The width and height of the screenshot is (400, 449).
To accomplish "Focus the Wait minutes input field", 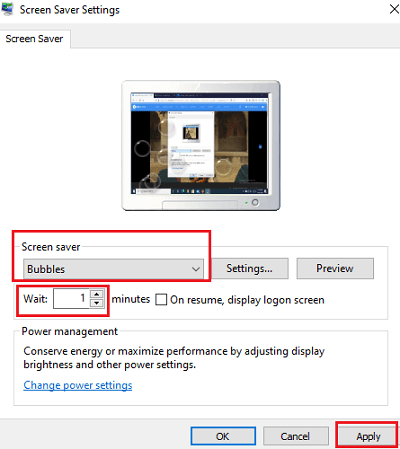I will pos(71,298).
